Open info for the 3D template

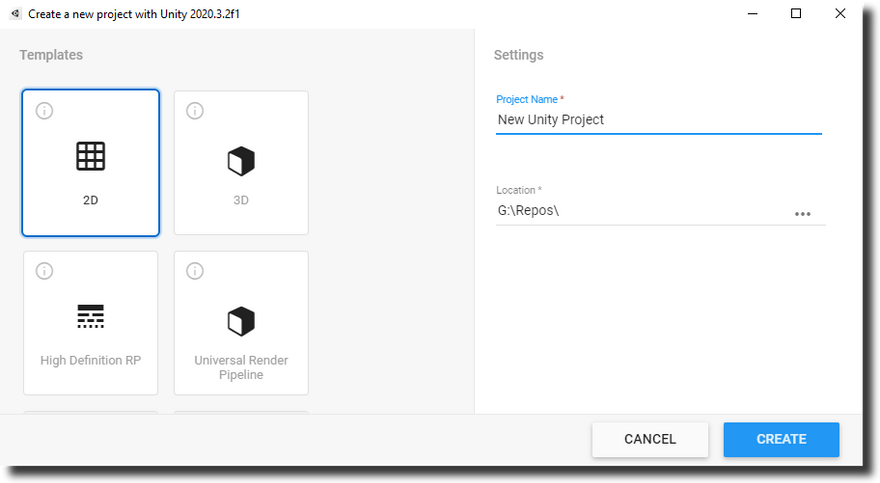click(x=195, y=111)
